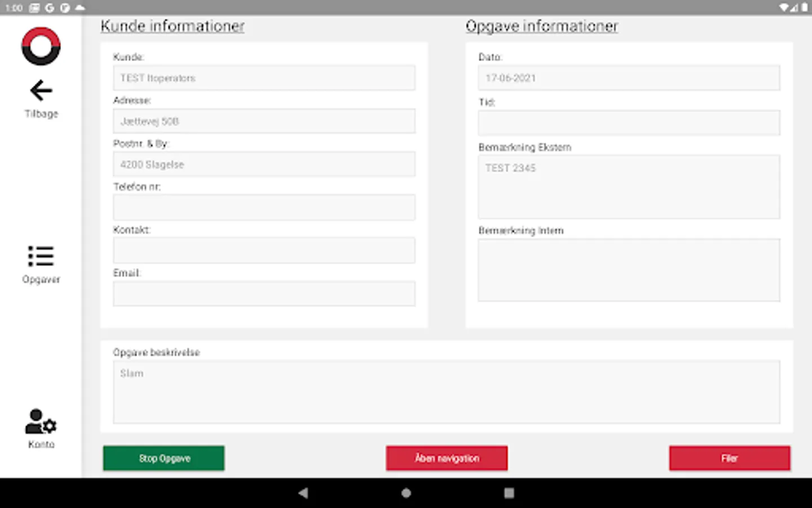The height and width of the screenshot is (508, 812).
Task: Select the Dato field showing 17-06-2021
Action: click(629, 78)
